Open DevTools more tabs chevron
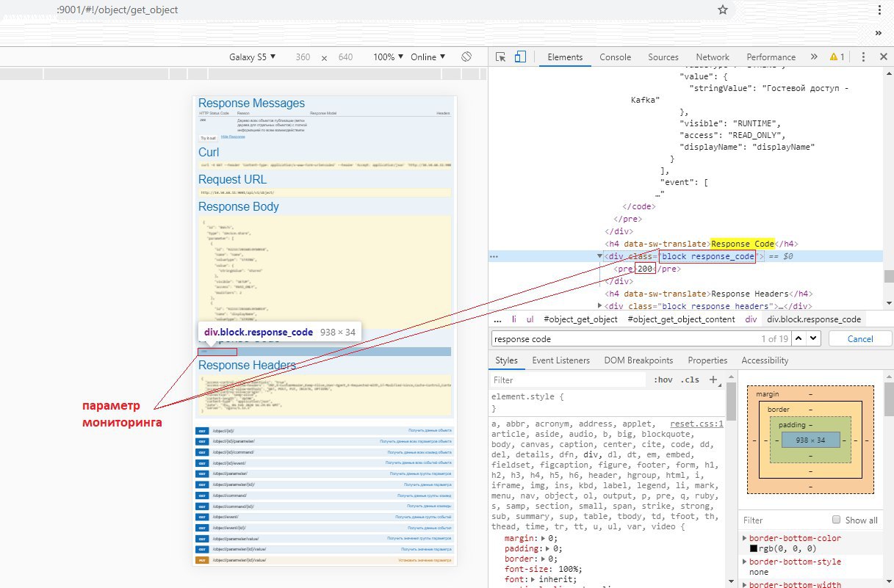Viewport: 894px width, 588px height. [813, 57]
